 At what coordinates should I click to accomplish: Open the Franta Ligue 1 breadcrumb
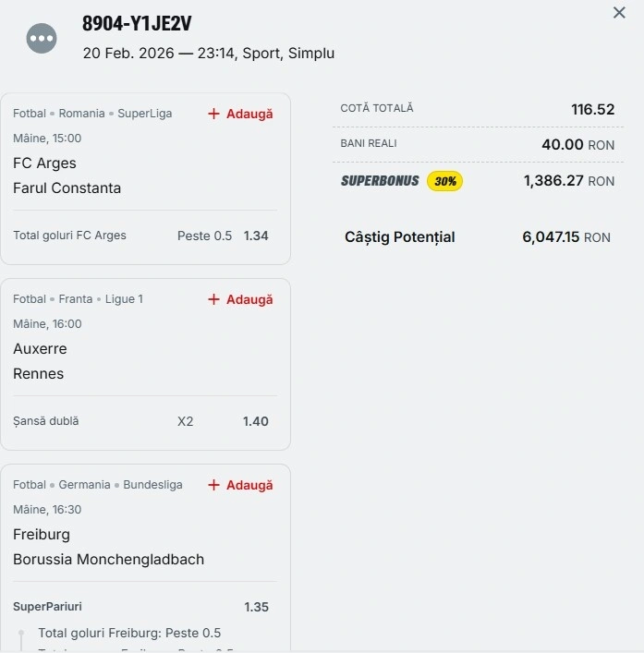click(101, 299)
